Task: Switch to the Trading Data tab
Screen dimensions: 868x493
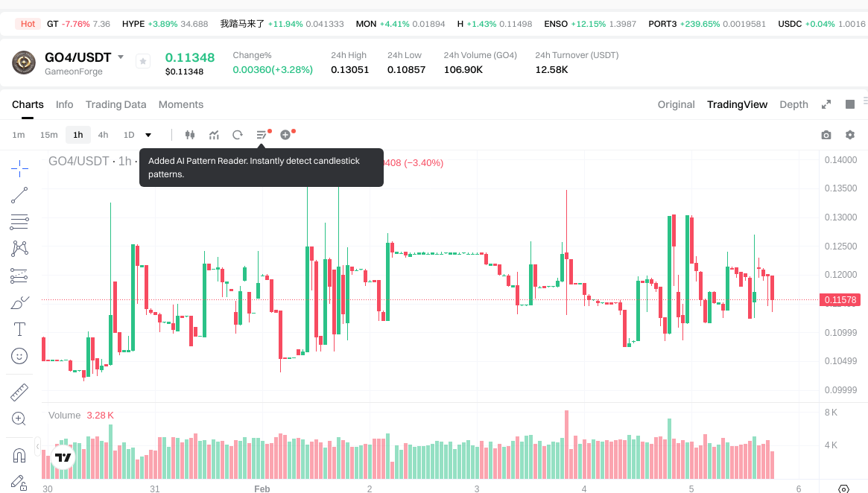Action: 115,104
